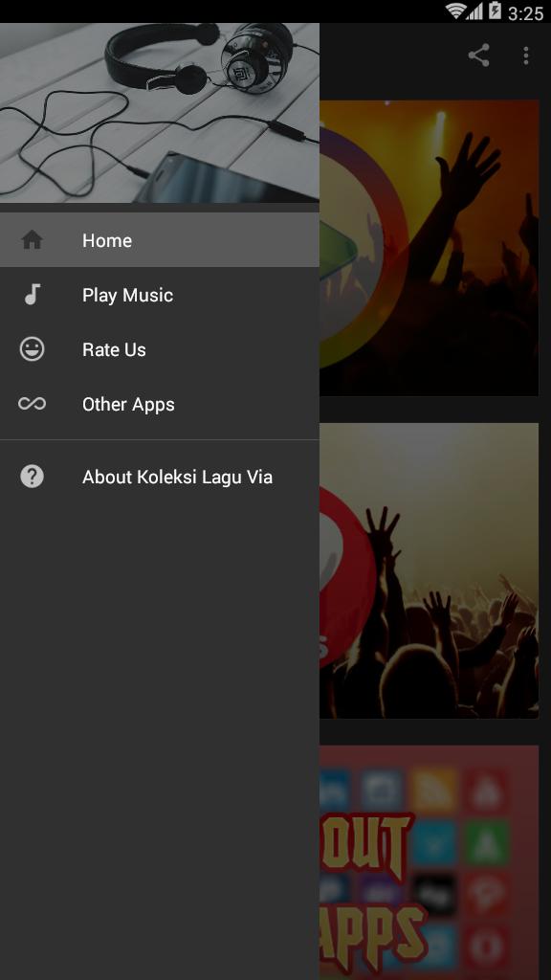Image resolution: width=551 pixels, height=980 pixels.
Task: Tap the clock showing 3:25
Action: point(525,12)
